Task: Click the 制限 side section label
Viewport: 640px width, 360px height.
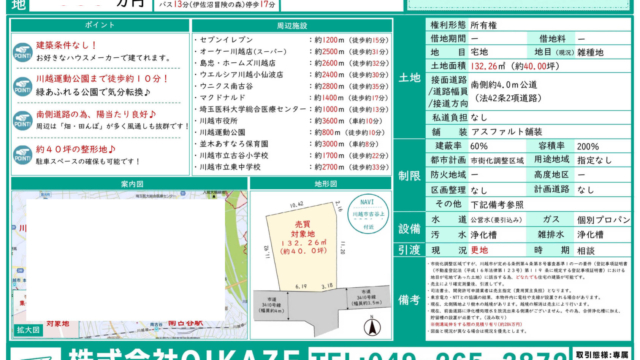Action: [409, 176]
